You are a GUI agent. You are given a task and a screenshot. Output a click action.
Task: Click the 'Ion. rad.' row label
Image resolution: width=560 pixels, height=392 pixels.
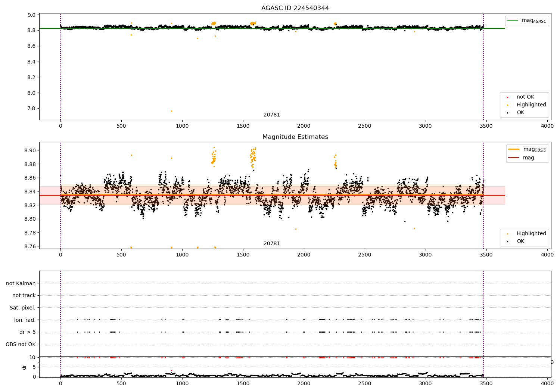(25, 320)
